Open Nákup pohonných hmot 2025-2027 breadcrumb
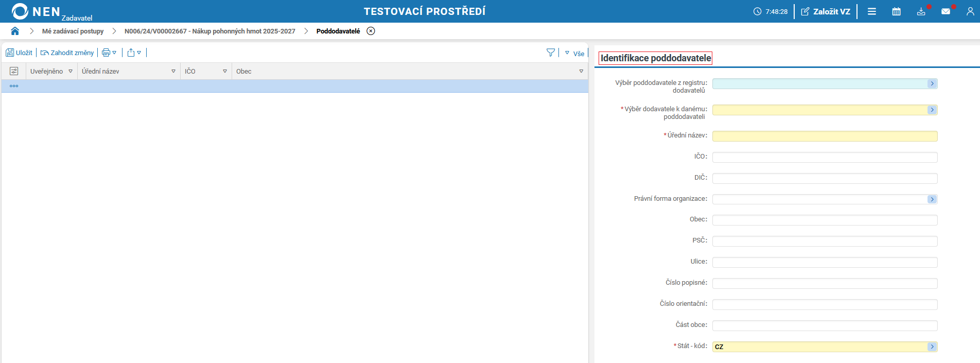The height and width of the screenshot is (363, 980). pyautogui.click(x=210, y=31)
